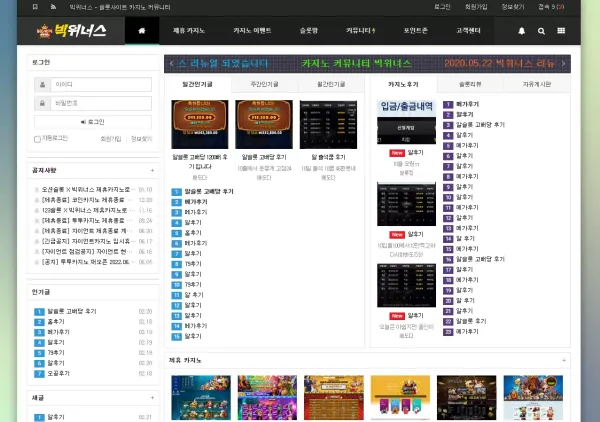Click 회원가입 link under the login button
This screenshot has width=600, height=422.
click(111, 139)
